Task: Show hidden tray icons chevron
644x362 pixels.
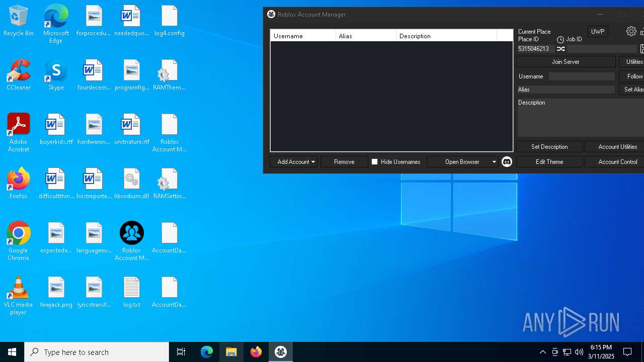Action: point(542,352)
